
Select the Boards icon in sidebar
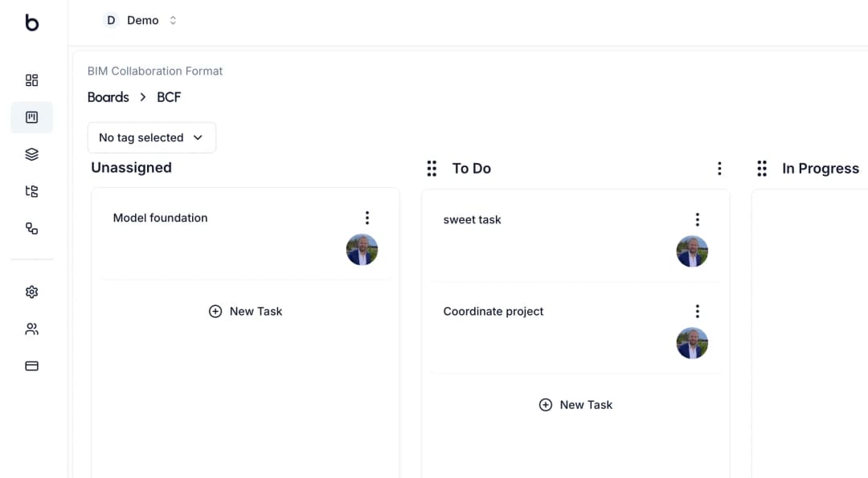(x=31, y=116)
